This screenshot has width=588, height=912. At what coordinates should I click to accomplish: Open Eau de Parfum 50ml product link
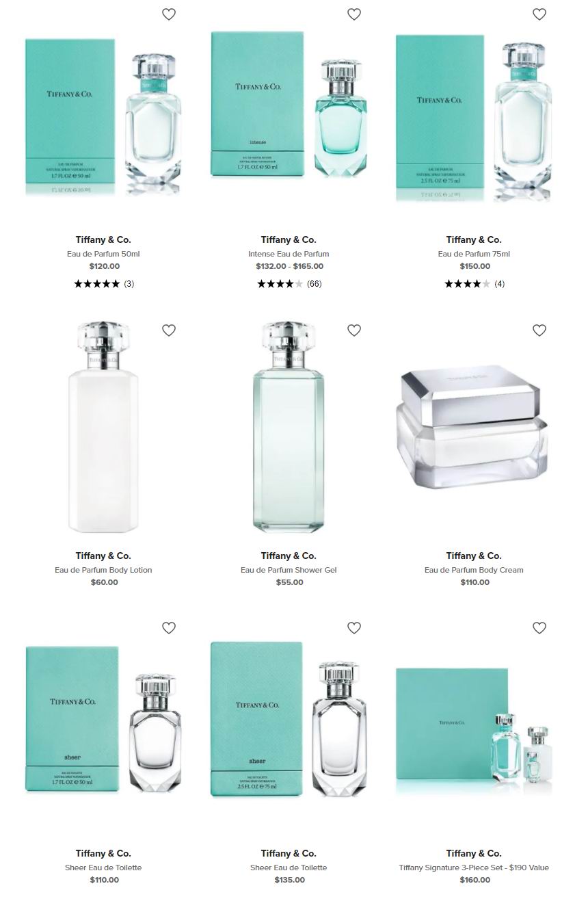103,254
